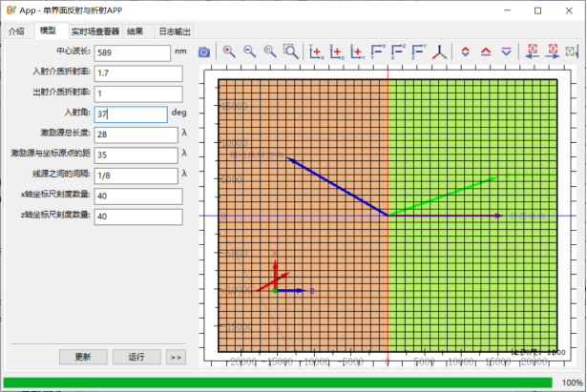Image resolution: width=587 pixels, height=392 pixels.
Task: Click the 中心波长 input field showing 589
Action: 133,52
